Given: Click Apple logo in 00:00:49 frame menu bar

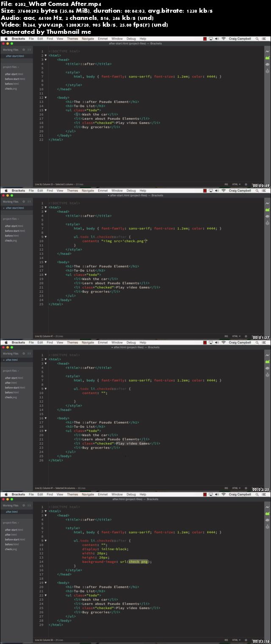Looking at the screenshot, I should coord(6,39).
